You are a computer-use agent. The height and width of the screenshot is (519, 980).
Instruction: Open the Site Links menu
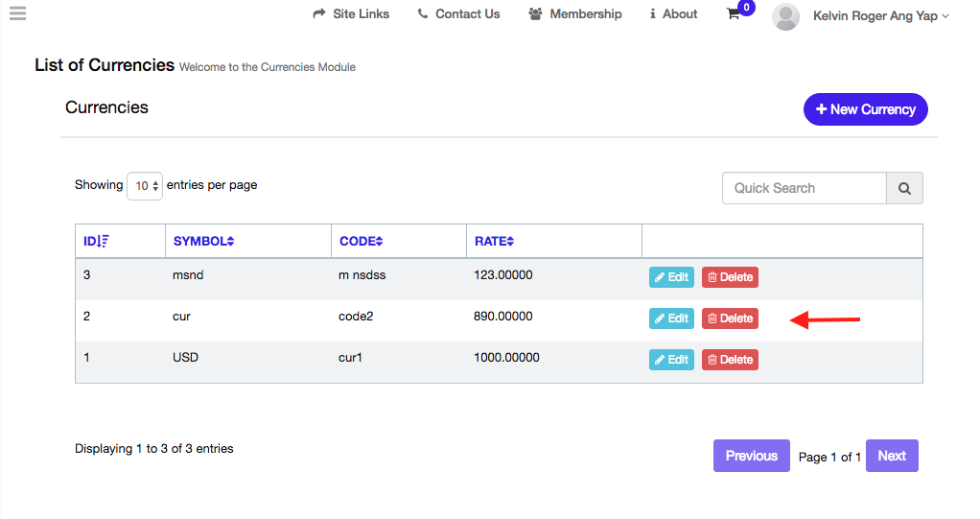point(351,14)
